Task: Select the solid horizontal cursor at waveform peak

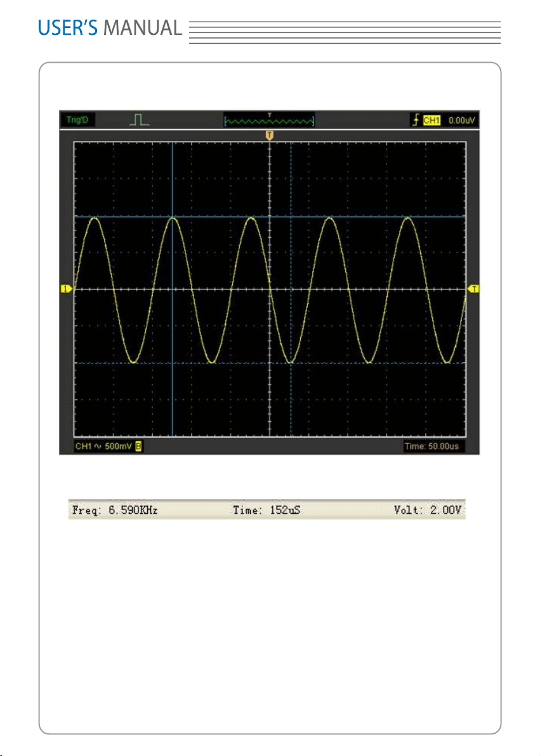Action: pyautogui.click(x=270, y=217)
